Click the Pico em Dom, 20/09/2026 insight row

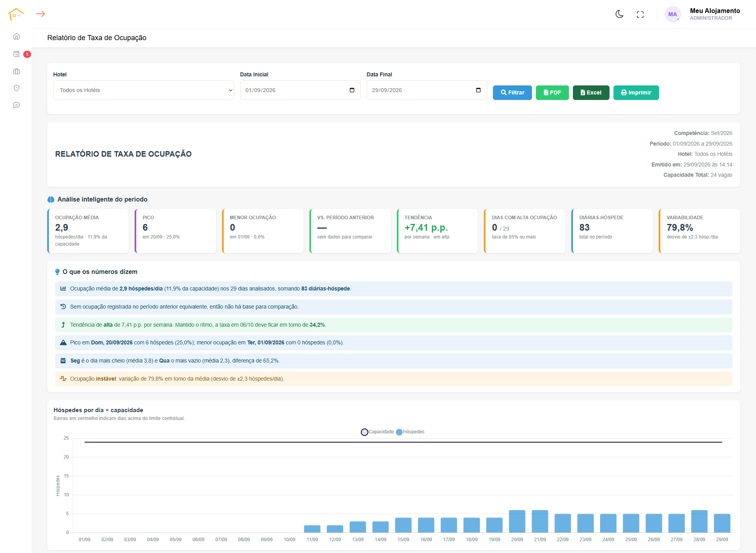pos(394,343)
